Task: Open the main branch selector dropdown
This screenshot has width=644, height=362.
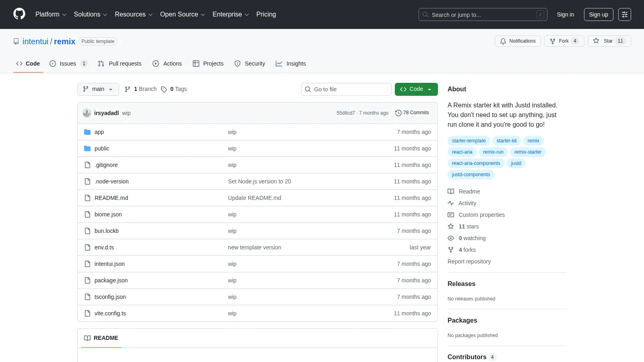Action: tap(98, 89)
